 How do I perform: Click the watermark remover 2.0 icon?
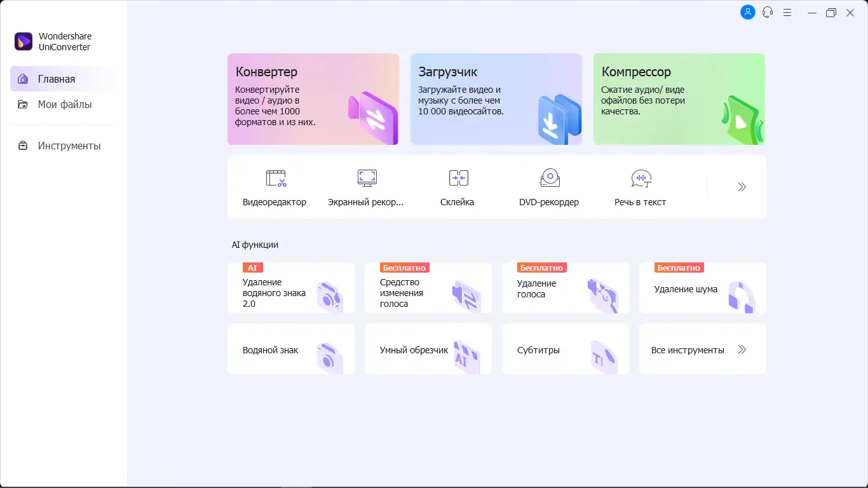330,297
